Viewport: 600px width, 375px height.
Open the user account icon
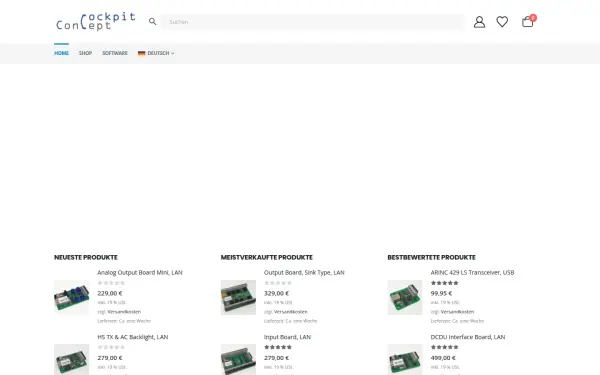coord(479,22)
